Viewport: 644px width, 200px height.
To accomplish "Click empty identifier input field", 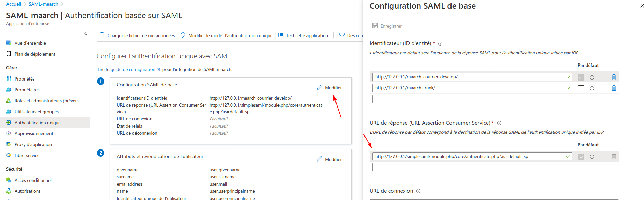I will (x=472, y=99).
